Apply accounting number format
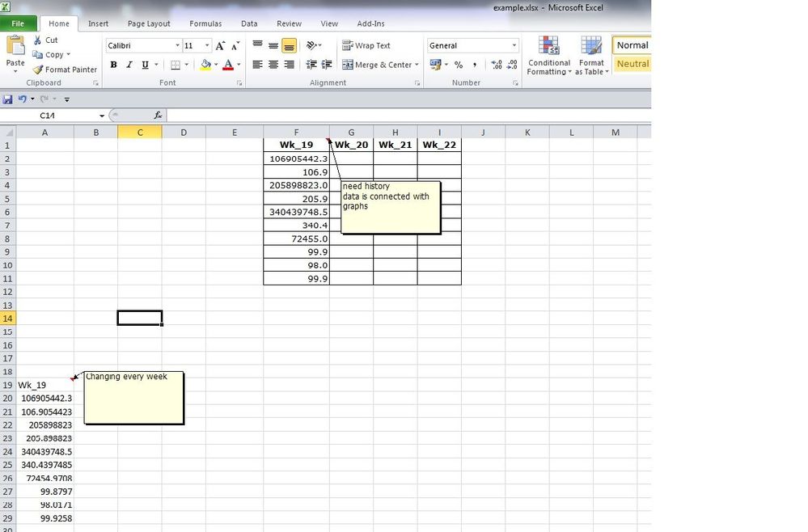The image size is (808, 532). tap(435, 65)
